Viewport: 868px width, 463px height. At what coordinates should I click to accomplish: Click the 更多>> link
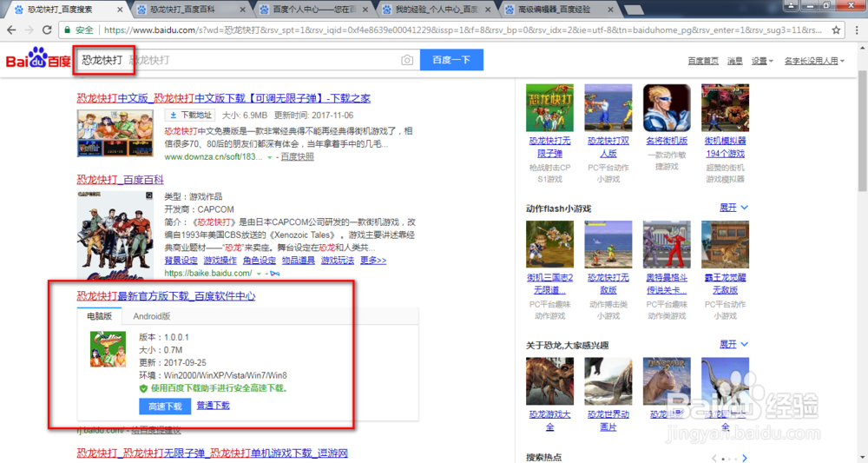pyautogui.click(x=373, y=261)
